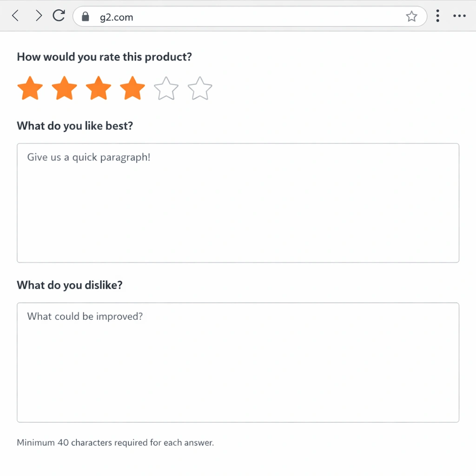476x476 pixels.
Task: Bookmark this page with the star icon
Action: [411, 17]
